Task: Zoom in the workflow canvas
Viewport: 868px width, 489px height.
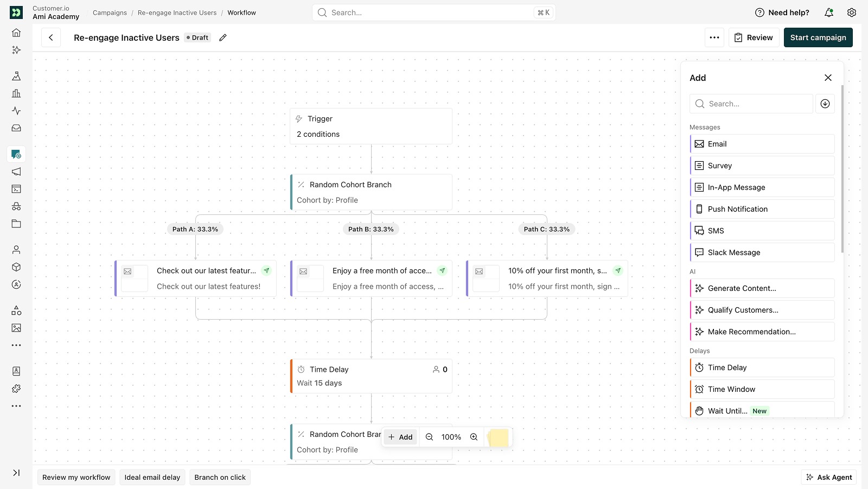Action: click(474, 437)
